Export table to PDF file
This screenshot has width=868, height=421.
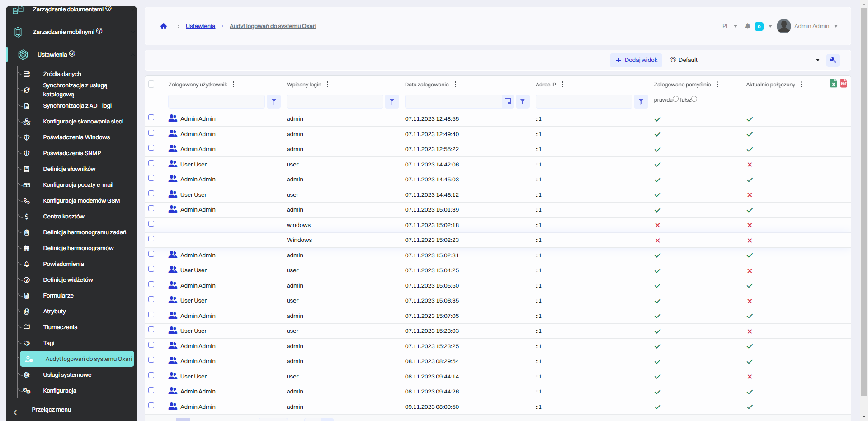click(x=844, y=83)
